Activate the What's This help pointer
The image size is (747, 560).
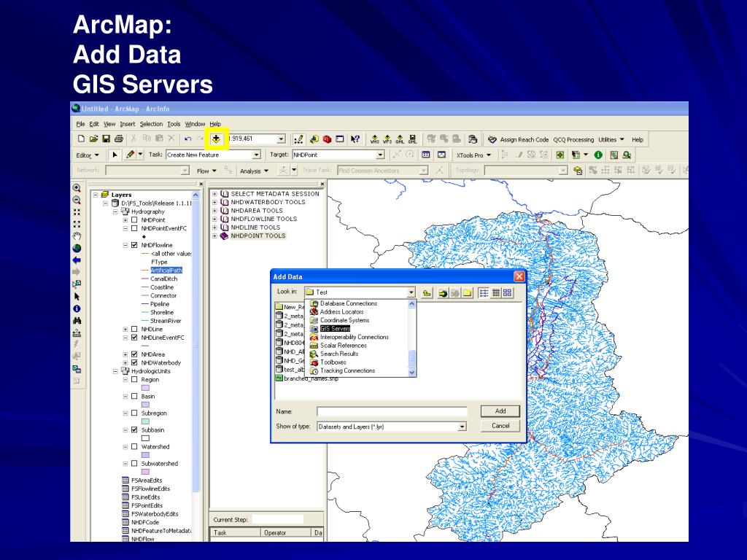pyautogui.click(x=355, y=139)
